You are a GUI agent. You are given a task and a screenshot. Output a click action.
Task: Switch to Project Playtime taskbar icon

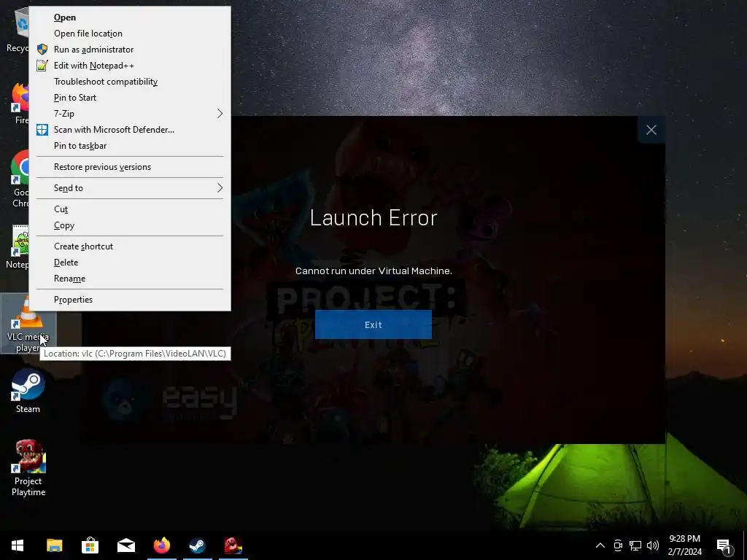[233, 545]
